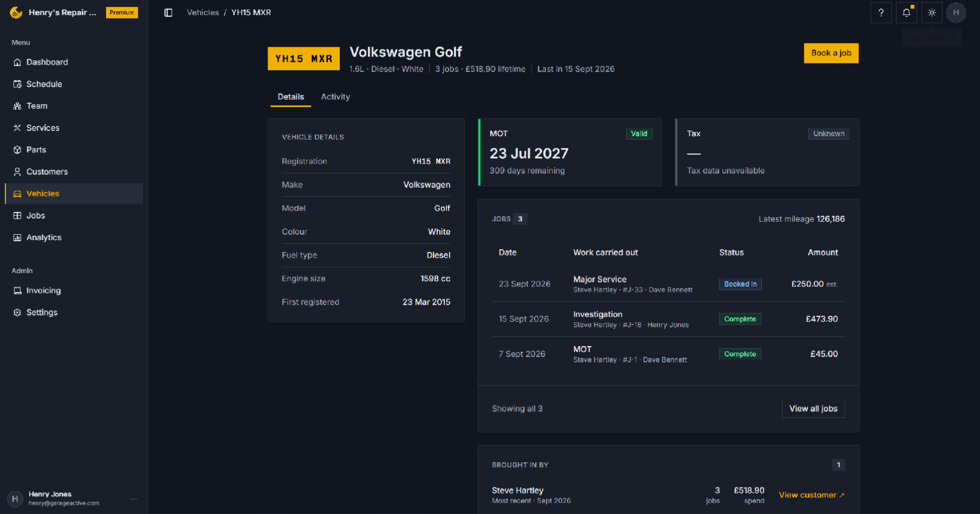Viewport: 980px width, 514px height.
Task: Open the Parts box icon
Action: tap(17, 150)
